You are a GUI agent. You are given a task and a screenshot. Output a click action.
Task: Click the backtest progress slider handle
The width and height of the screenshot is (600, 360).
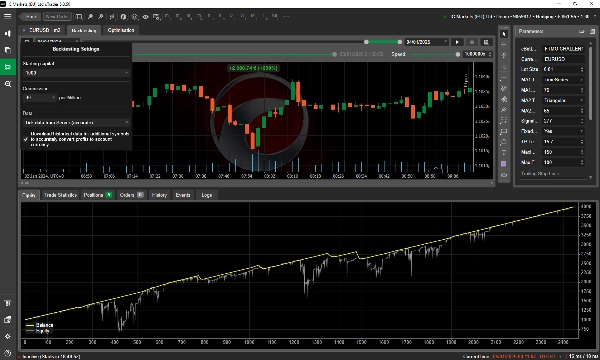(334, 54)
